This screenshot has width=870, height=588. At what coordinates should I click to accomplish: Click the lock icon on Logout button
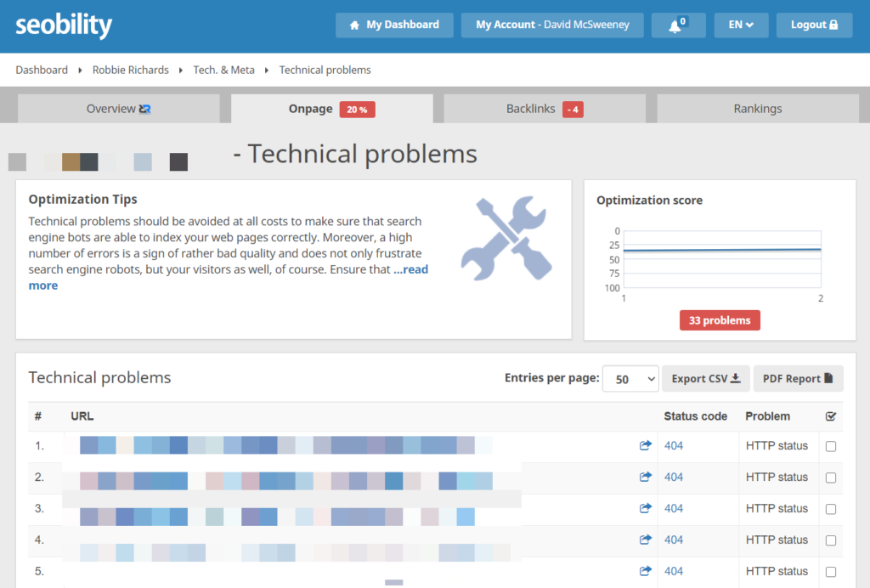(x=833, y=25)
